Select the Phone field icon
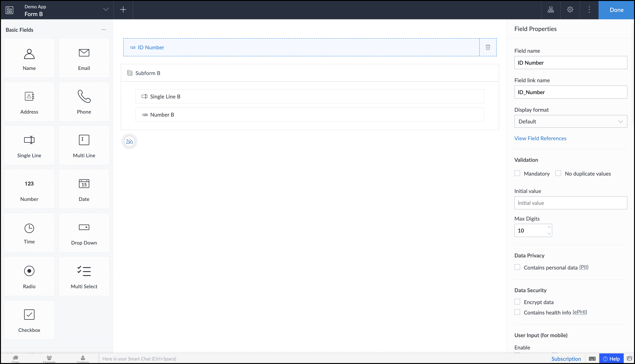Image resolution: width=635 pixels, height=364 pixels. click(x=84, y=96)
